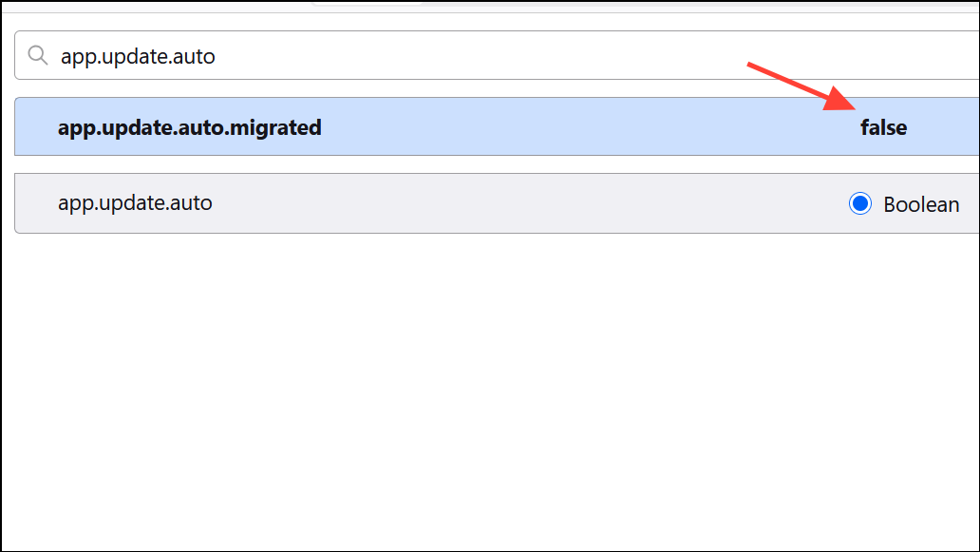This screenshot has width=980, height=552.
Task: Click the blank page area below preferences
Action: (490, 388)
